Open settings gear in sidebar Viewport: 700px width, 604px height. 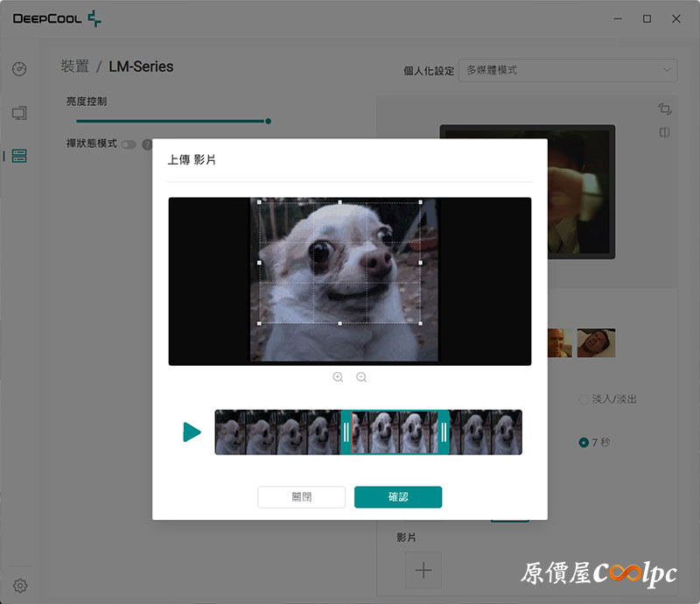tap(19, 586)
